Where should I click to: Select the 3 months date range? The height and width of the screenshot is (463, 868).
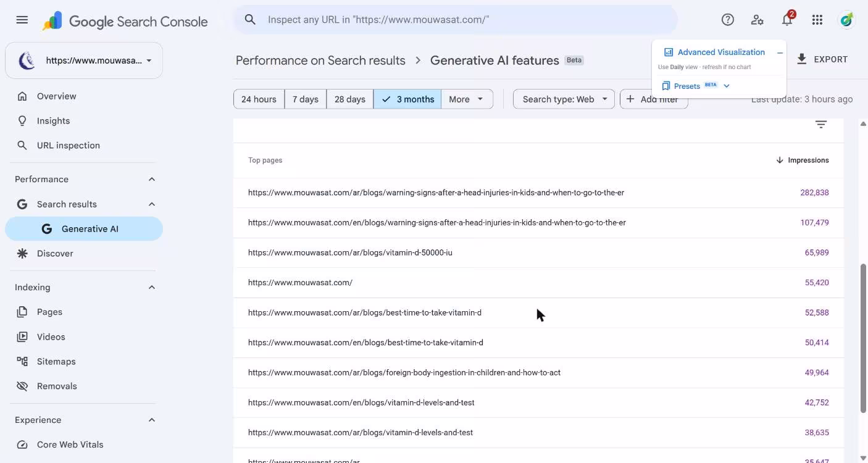click(407, 99)
